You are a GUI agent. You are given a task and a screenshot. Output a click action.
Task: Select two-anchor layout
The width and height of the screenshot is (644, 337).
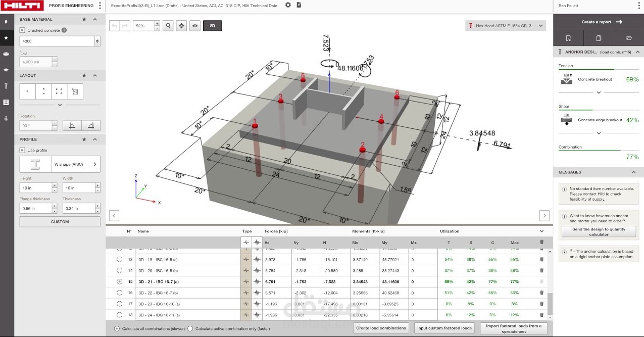(43, 91)
